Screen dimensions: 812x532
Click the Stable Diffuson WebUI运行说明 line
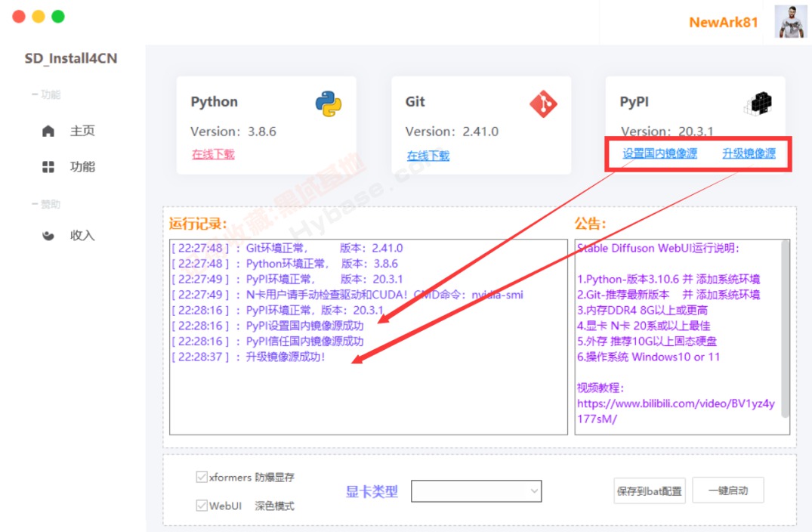pos(658,248)
